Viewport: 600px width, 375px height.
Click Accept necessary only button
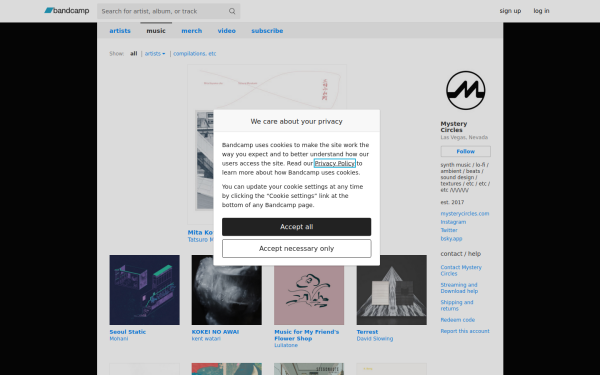[296, 249]
